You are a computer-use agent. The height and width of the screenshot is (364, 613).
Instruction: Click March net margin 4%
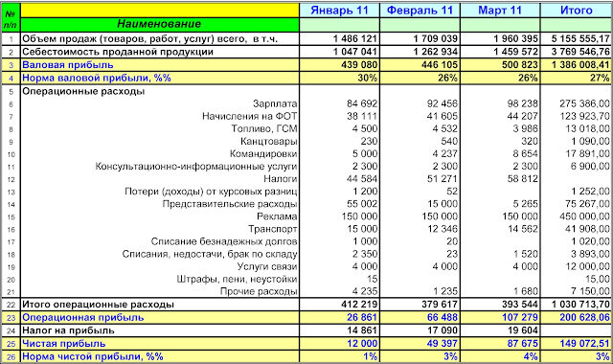[531, 356]
